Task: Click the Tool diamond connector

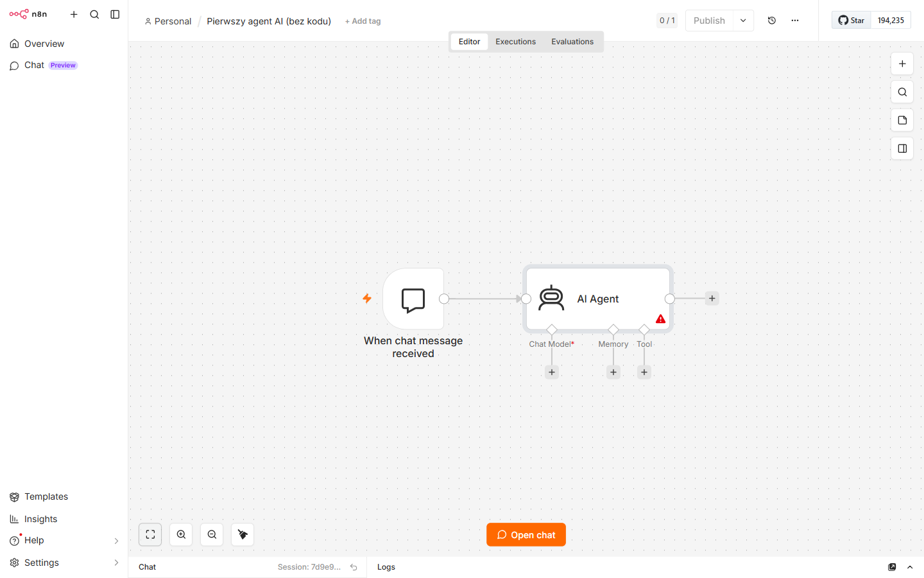Action: coord(644,329)
